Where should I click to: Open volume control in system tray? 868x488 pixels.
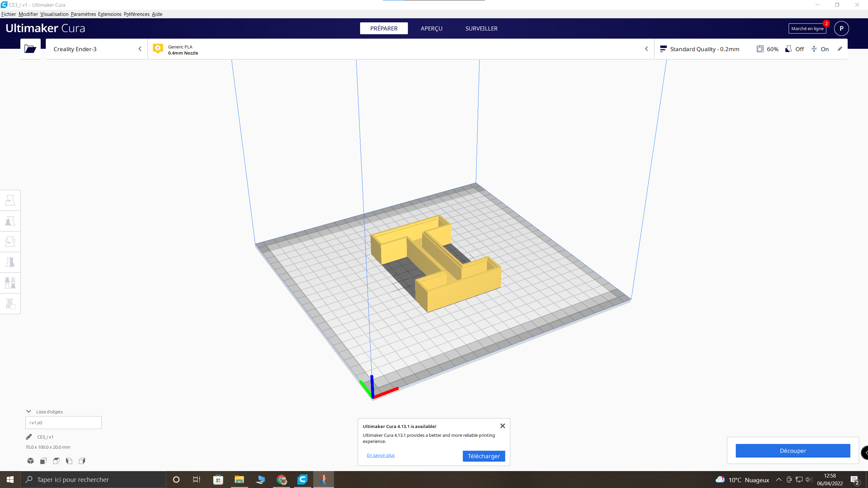click(809, 480)
